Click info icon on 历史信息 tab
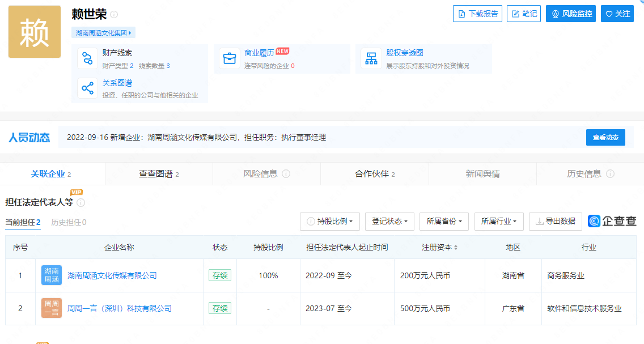 (611, 173)
